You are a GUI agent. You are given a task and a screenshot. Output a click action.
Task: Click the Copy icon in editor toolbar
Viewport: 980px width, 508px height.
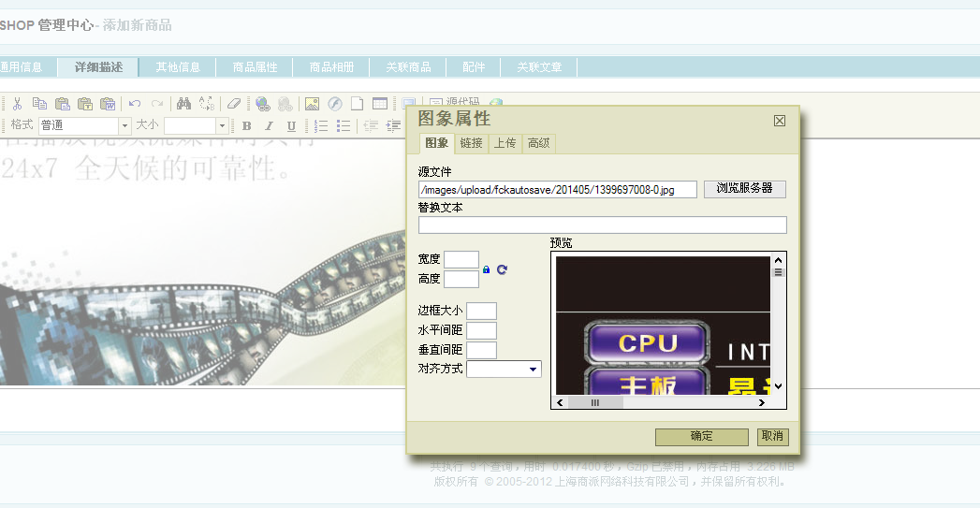click(x=39, y=104)
